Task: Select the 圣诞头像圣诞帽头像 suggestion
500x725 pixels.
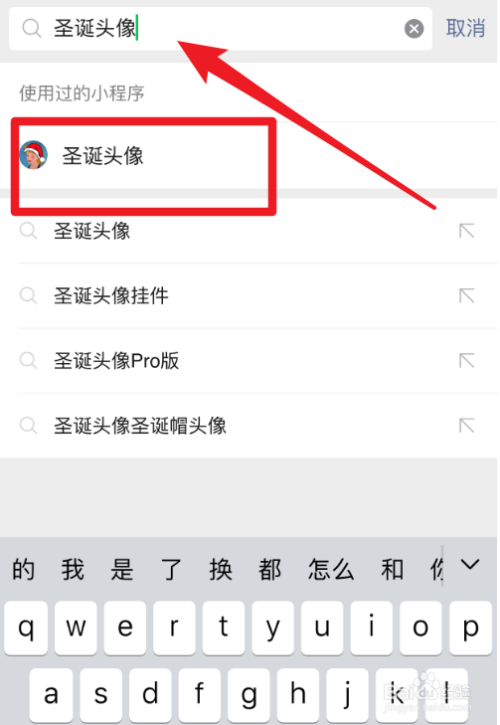Action: (x=250, y=426)
